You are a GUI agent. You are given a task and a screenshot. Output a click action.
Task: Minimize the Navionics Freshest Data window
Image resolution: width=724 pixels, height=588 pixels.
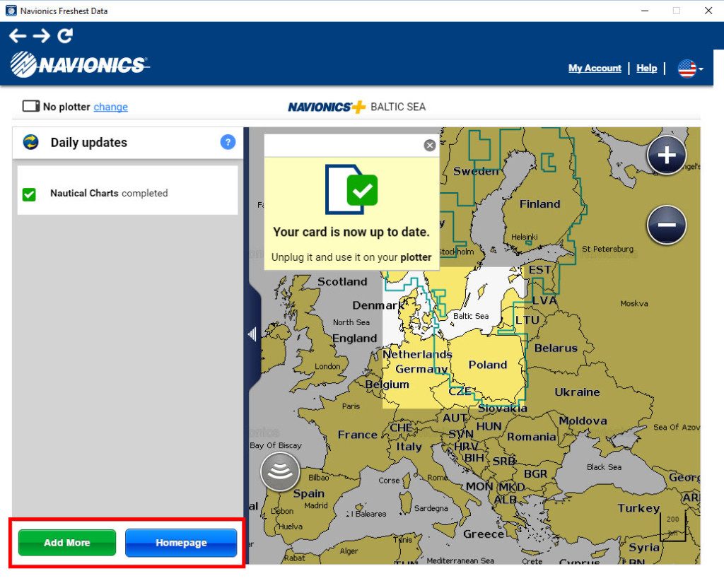click(x=645, y=11)
